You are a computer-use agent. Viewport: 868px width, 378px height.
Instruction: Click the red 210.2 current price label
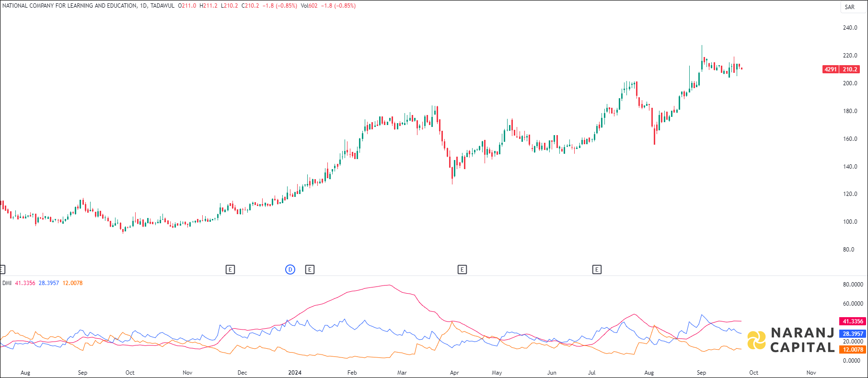pyautogui.click(x=850, y=69)
